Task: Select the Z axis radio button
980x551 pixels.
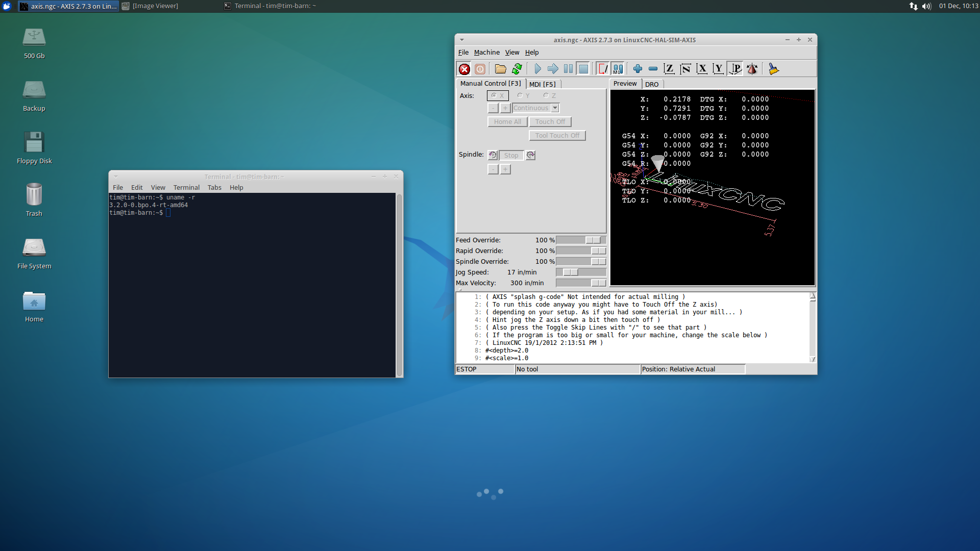Action: [x=549, y=95]
